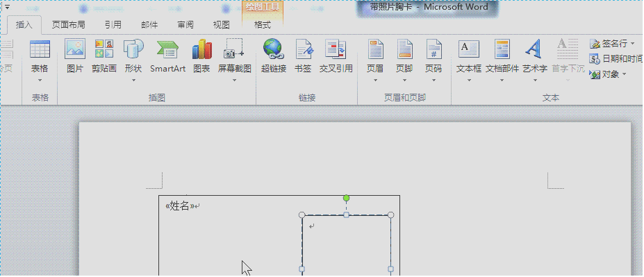Insert SmartArt graphic icon

(x=167, y=49)
